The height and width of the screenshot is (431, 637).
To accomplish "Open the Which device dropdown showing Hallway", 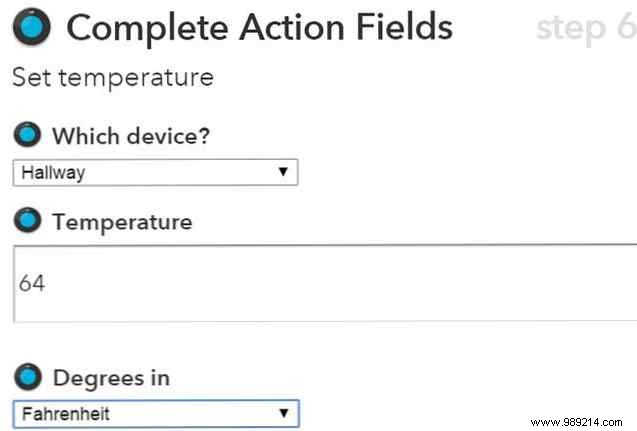I will 155,173.
